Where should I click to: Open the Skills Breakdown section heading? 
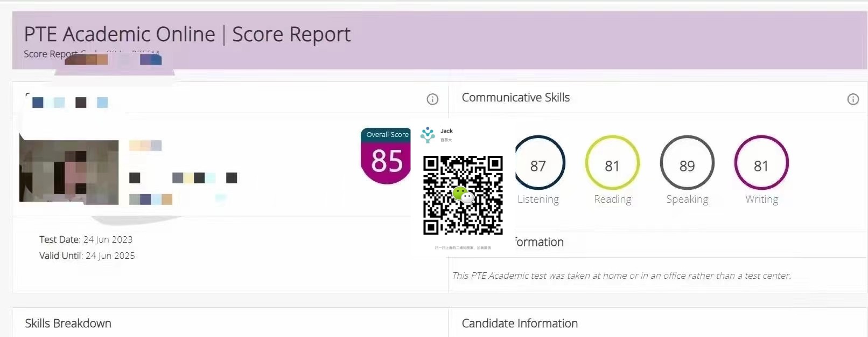68,324
